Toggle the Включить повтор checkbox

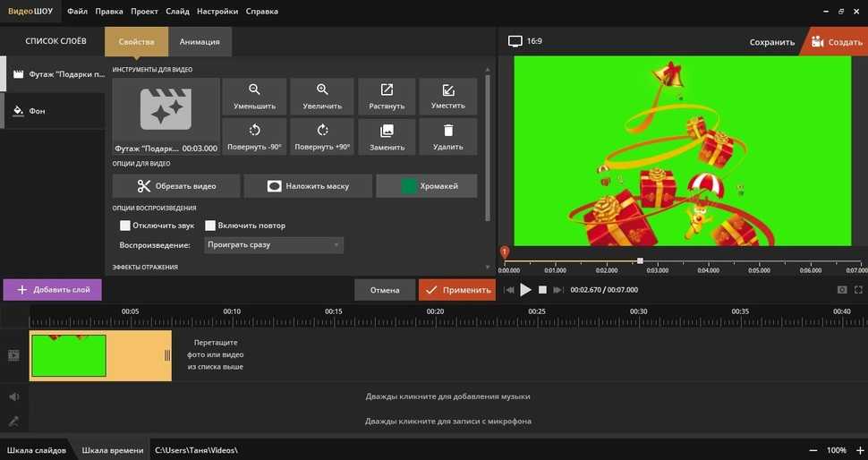(x=211, y=226)
